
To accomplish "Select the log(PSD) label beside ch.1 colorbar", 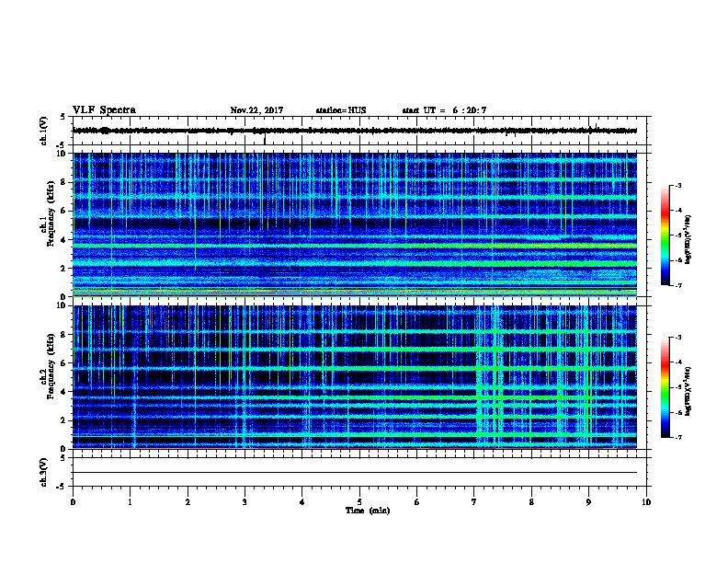I will pos(688,240).
